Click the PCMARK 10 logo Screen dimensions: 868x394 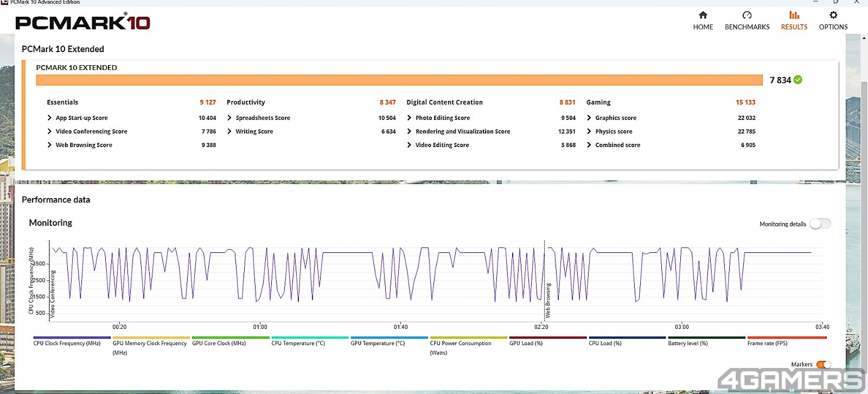82,22
